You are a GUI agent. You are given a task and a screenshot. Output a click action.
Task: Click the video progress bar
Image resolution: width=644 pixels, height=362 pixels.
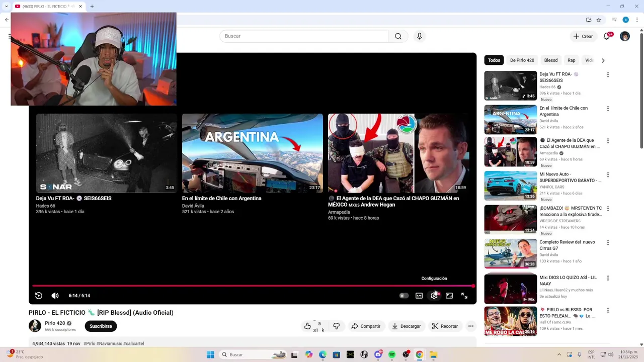(x=253, y=286)
